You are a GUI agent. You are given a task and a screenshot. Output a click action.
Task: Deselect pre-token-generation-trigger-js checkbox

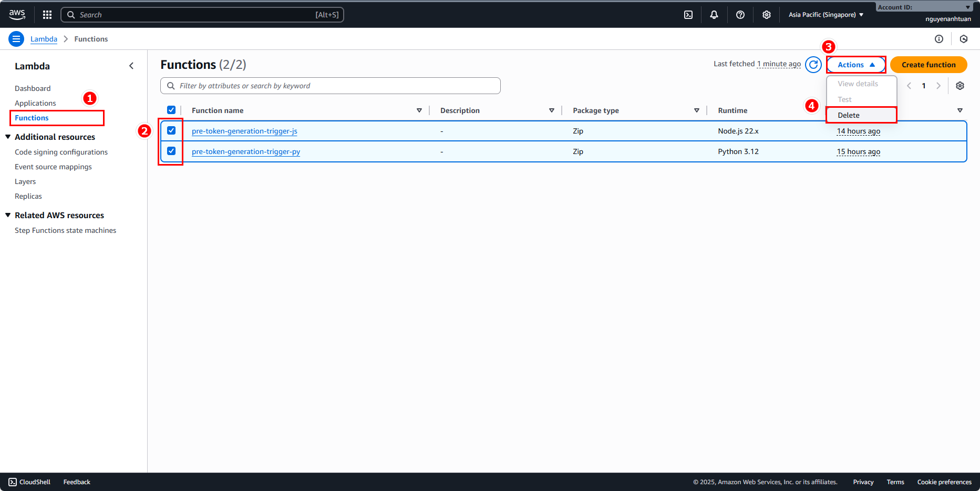click(x=171, y=130)
